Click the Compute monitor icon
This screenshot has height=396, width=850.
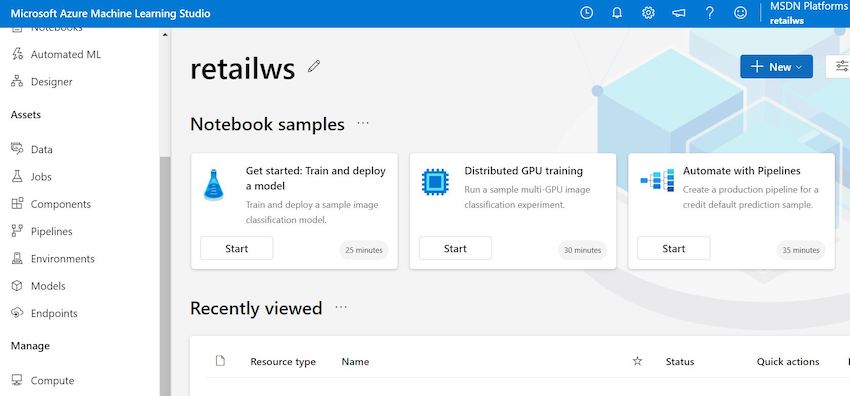(x=17, y=380)
